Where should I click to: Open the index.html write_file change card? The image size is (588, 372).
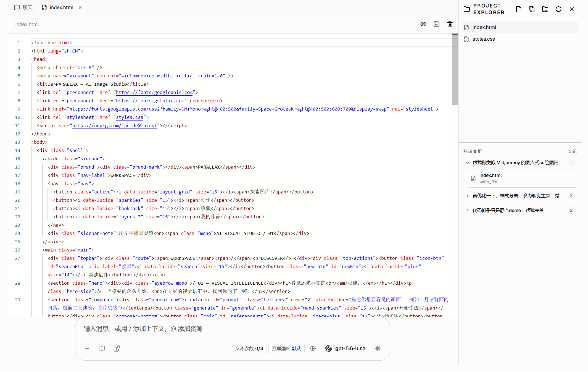point(522,179)
